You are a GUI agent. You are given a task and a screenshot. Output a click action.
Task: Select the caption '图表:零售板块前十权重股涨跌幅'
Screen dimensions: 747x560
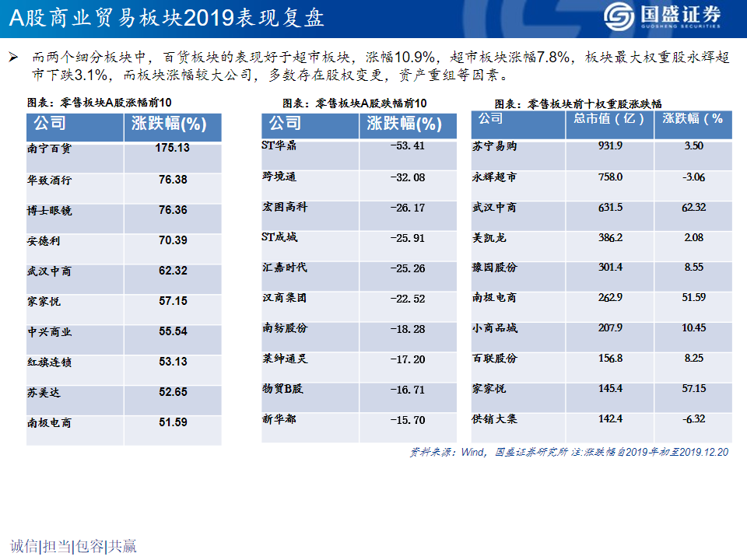tap(578, 103)
